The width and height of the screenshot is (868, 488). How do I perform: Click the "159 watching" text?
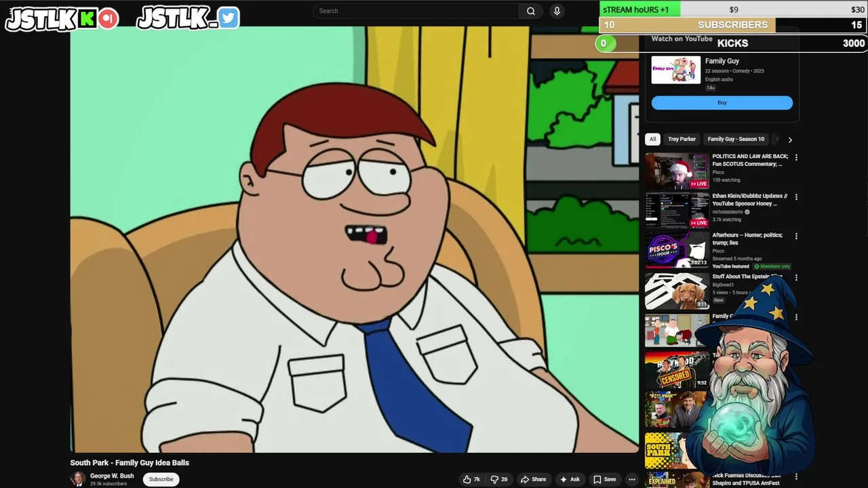coord(726,180)
